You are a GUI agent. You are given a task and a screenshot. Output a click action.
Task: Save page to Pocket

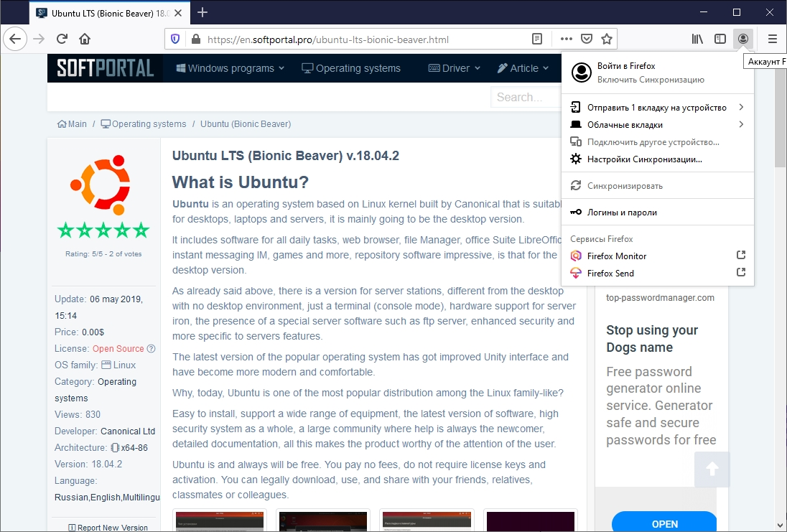[x=586, y=39]
